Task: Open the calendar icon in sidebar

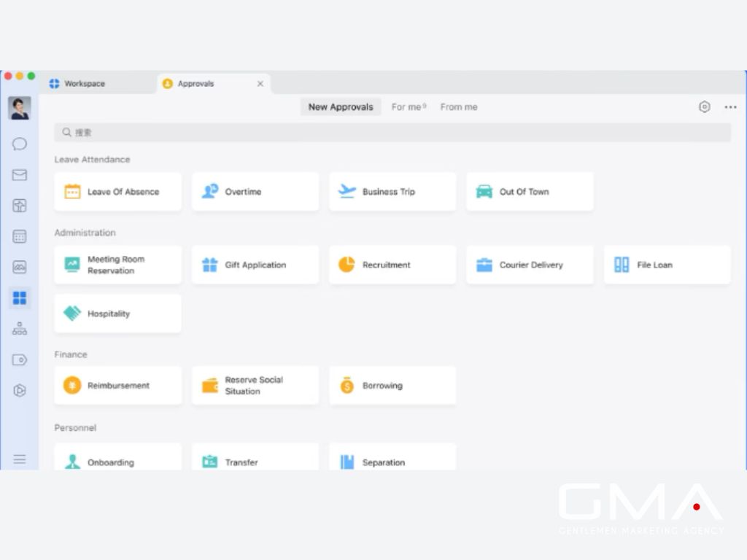Action: click(x=20, y=236)
